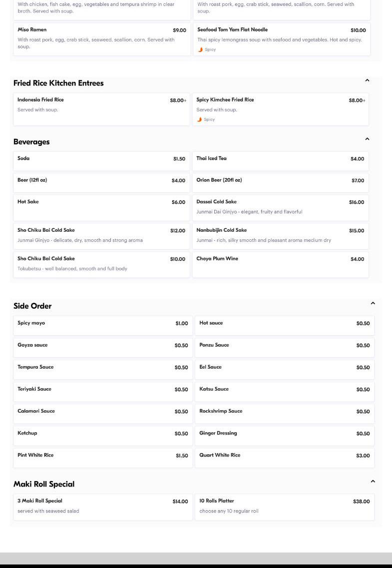This screenshot has height=568, width=392.
Task: Collapse the Fried Rice Kitchen Entrees section
Action: coord(367,80)
